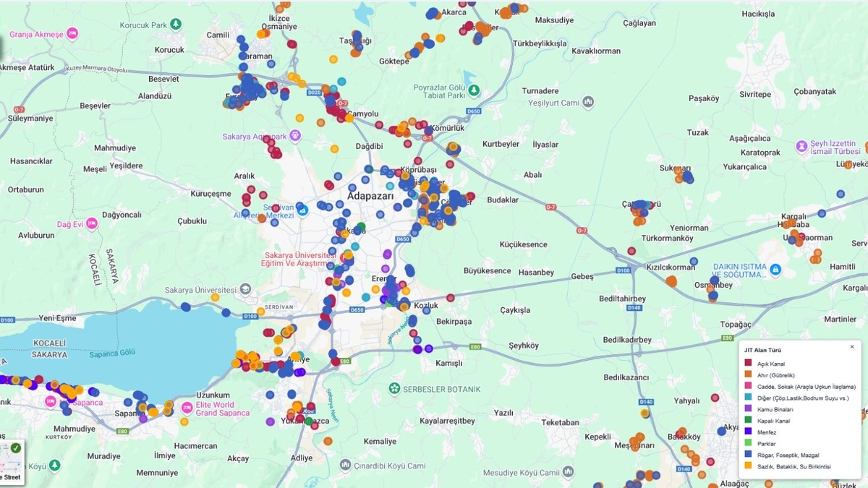Click the Yeşilyurt Cami mosque icon

(x=588, y=103)
